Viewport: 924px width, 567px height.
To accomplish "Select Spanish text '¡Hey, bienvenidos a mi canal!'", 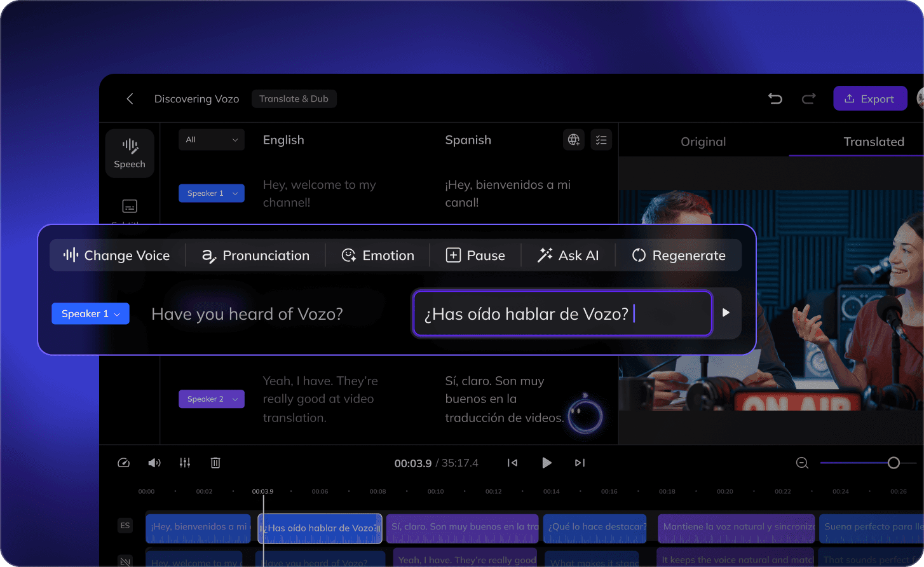I will pos(508,193).
